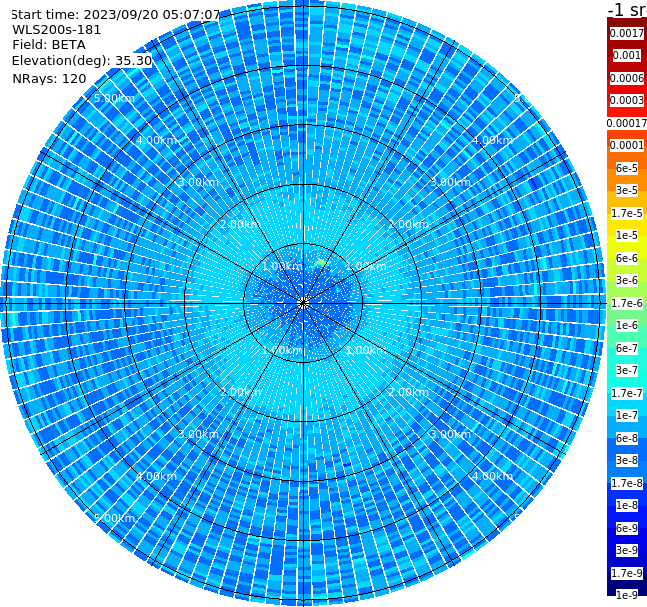Select the 4.00km ring label in lower-left quadrant
Viewport: 647px width, 607px height.
[x=156, y=476]
